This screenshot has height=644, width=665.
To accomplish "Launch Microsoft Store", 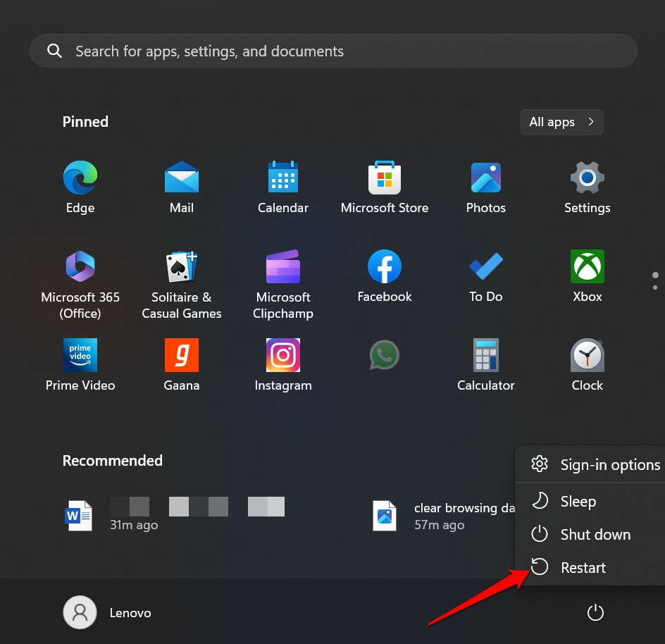I will (x=384, y=178).
